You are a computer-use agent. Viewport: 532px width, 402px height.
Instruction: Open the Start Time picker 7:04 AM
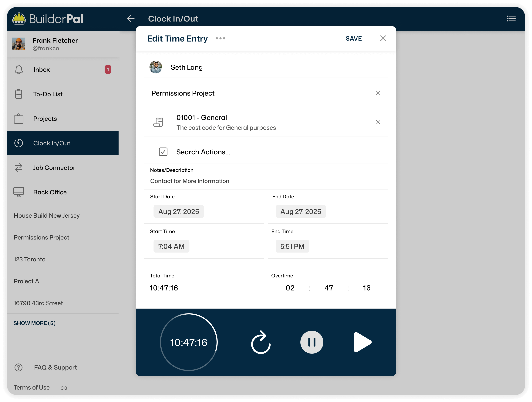click(171, 246)
